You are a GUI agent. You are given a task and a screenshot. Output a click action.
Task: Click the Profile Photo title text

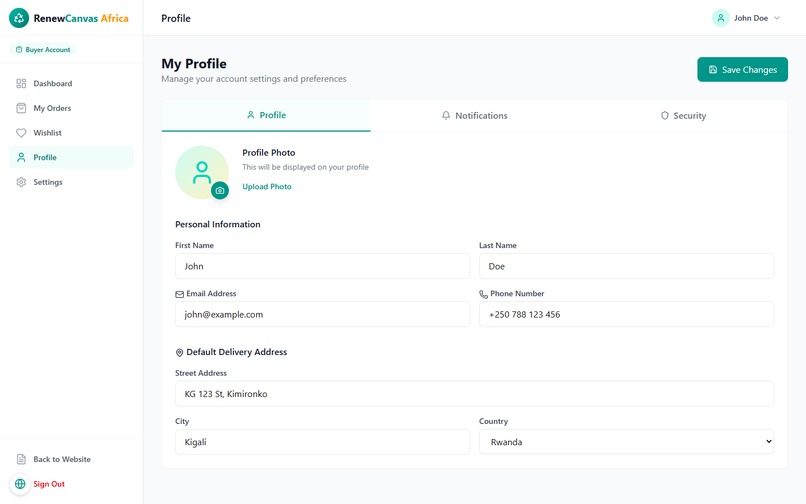(x=269, y=153)
